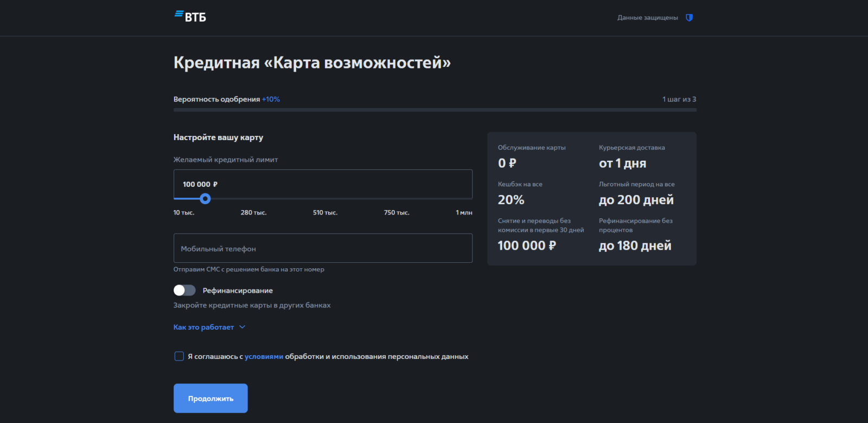Click the "до 200 дней" grace period value
The height and width of the screenshot is (423, 868).
point(636,200)
